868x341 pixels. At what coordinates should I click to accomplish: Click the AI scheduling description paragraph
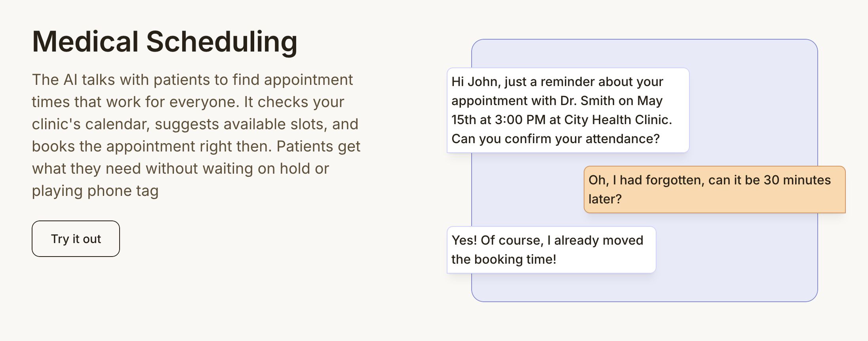(x=196, y=135)
